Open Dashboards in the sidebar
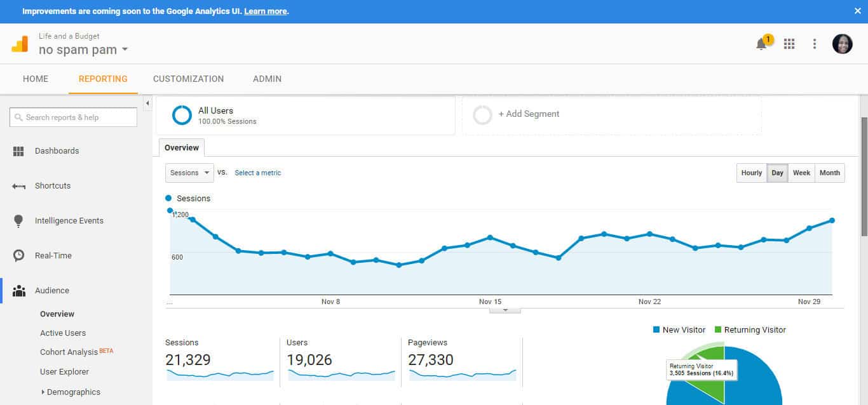 (57, 151)
